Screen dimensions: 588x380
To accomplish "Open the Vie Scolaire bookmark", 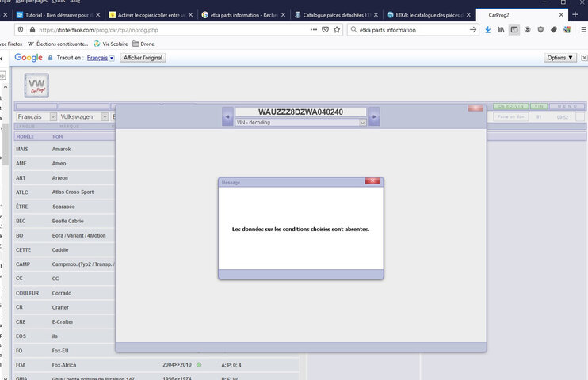I will [x=111, y=44].
